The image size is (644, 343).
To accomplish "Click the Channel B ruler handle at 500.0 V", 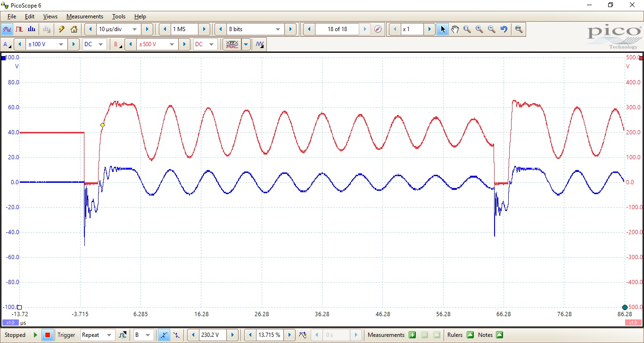I will 640,58.
